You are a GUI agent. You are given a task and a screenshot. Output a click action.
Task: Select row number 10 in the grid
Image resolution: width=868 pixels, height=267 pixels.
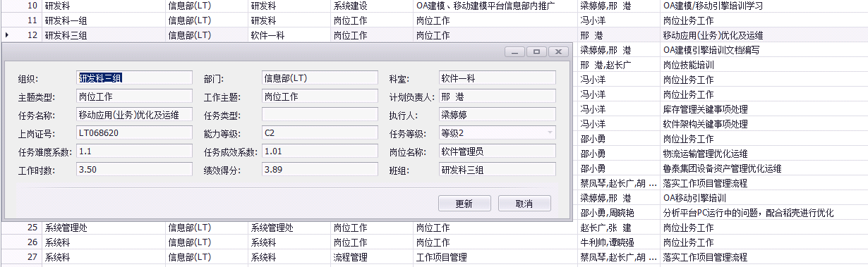[32, 6]
